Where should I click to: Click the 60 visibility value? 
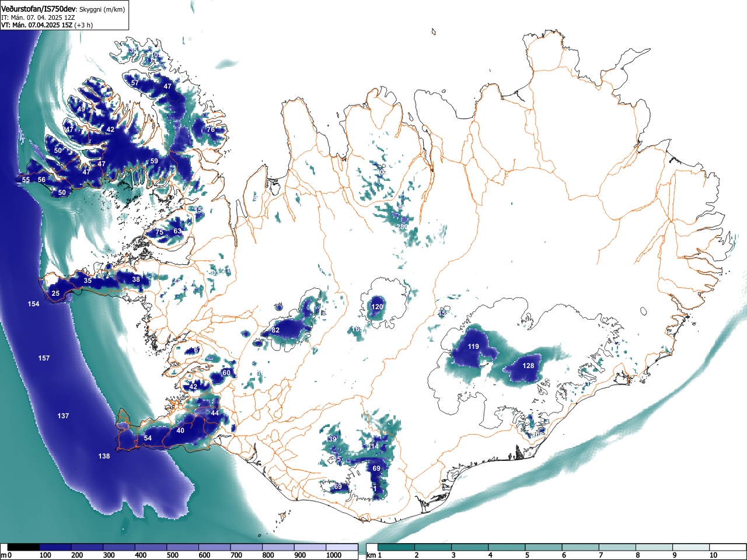pos(226,373)
